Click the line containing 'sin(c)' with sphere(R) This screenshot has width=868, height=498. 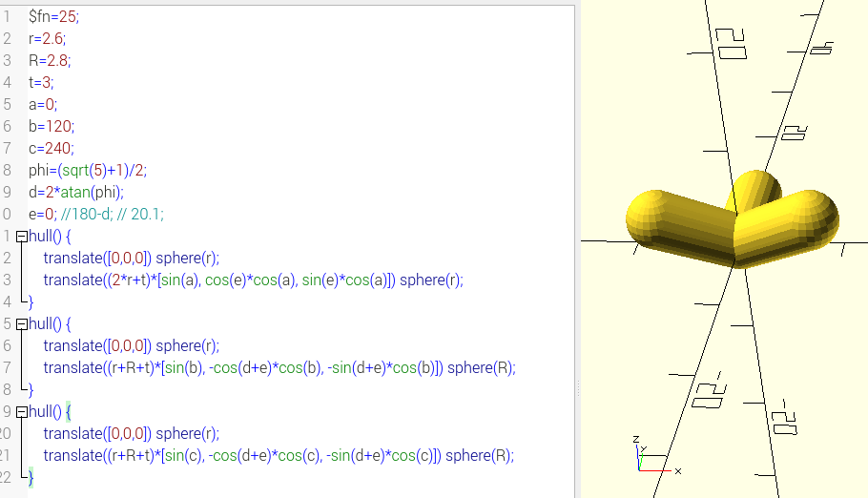coord(279,455)
